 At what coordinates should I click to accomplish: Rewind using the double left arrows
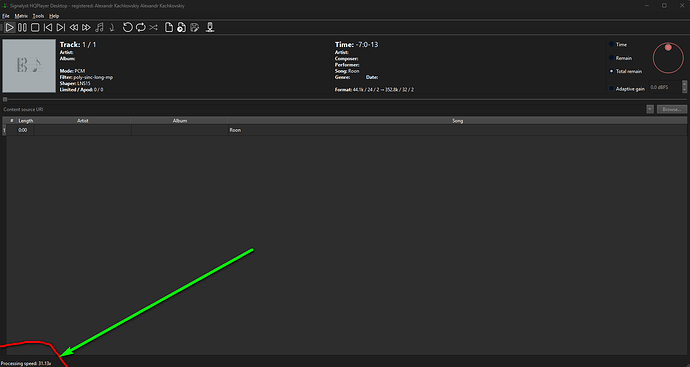pyautogui.click(x=73, y=28)
